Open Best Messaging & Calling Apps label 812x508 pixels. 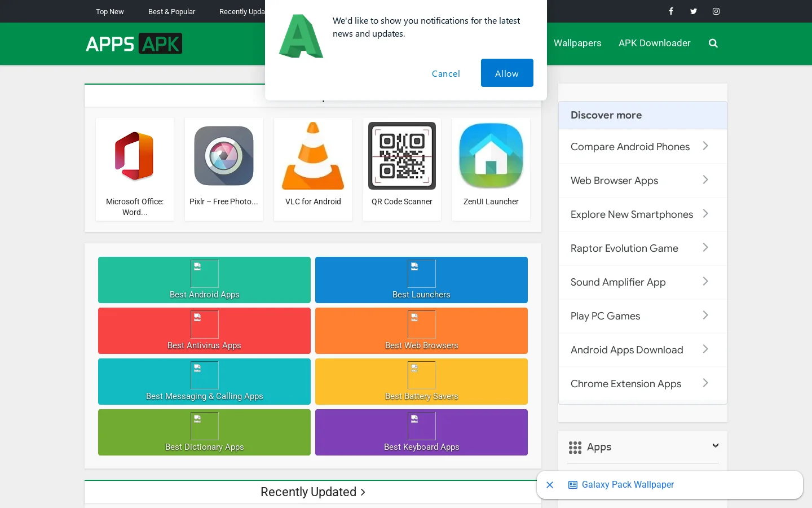204,396
